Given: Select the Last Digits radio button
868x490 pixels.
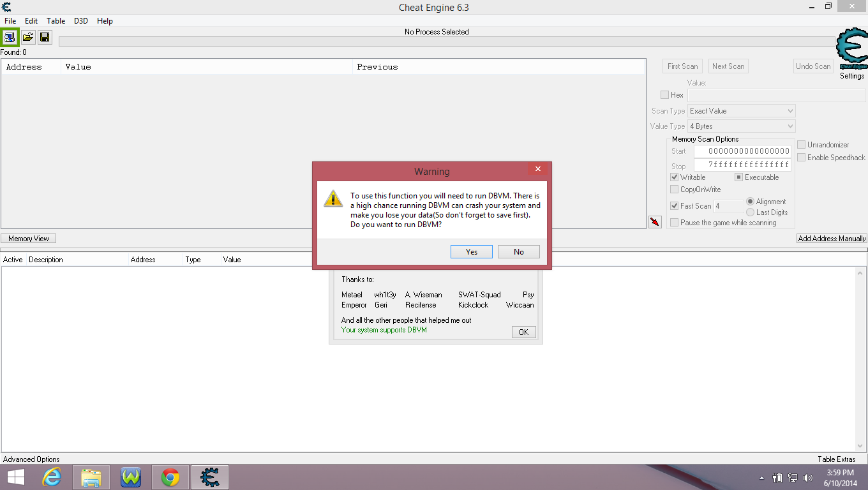Looking at the screenshot, I should click(x=750, y=212).
